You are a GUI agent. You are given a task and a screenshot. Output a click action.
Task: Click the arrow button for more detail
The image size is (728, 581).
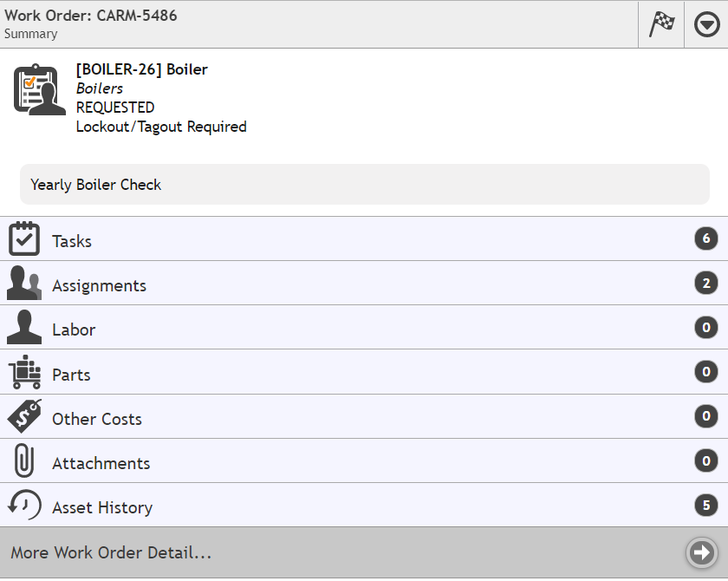click(701, 552)
